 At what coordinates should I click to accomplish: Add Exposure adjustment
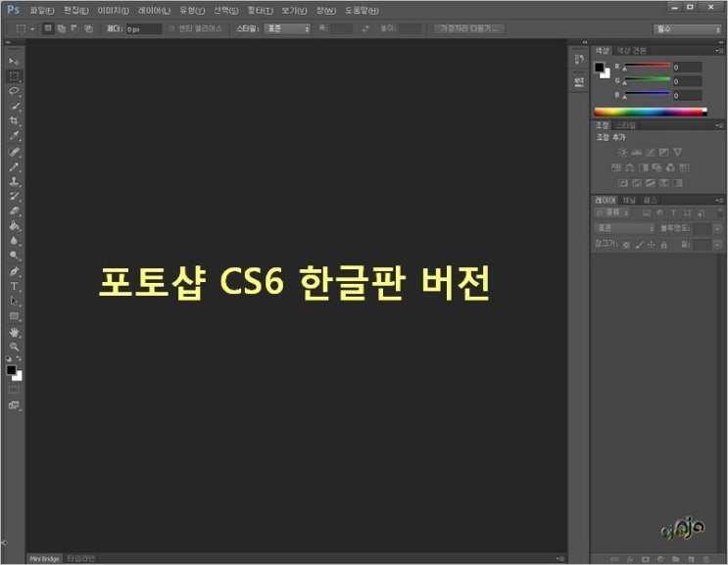pyautogui.click(x=664, y=152)
